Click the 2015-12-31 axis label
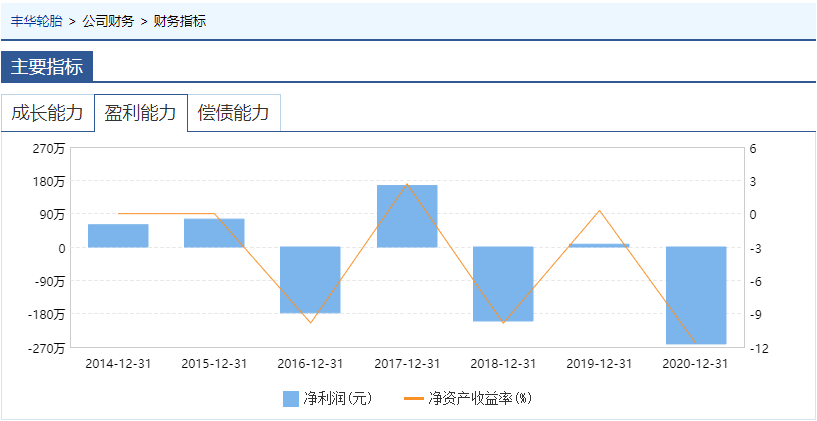This screenshot has height=421, width=817. tap(214, 363)
